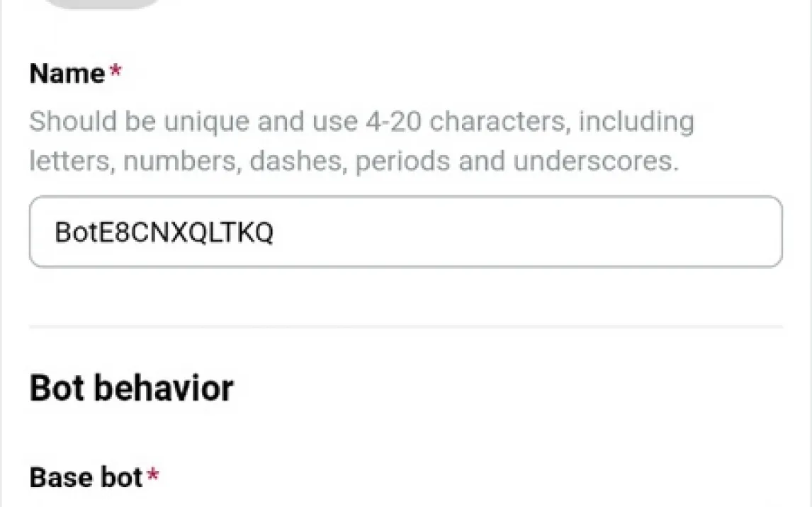
Task: Click the word "Bot" in Bot behavior heading
Action: coord(57,388)
